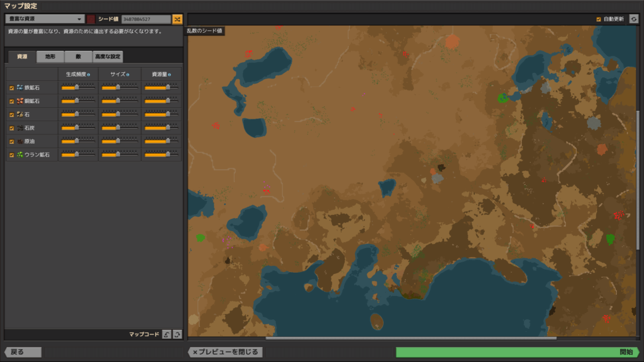The width and height of the screenshot is (644, 362).
Task: Click the 石炭 サイズ slider
Action: coord(119,127)
